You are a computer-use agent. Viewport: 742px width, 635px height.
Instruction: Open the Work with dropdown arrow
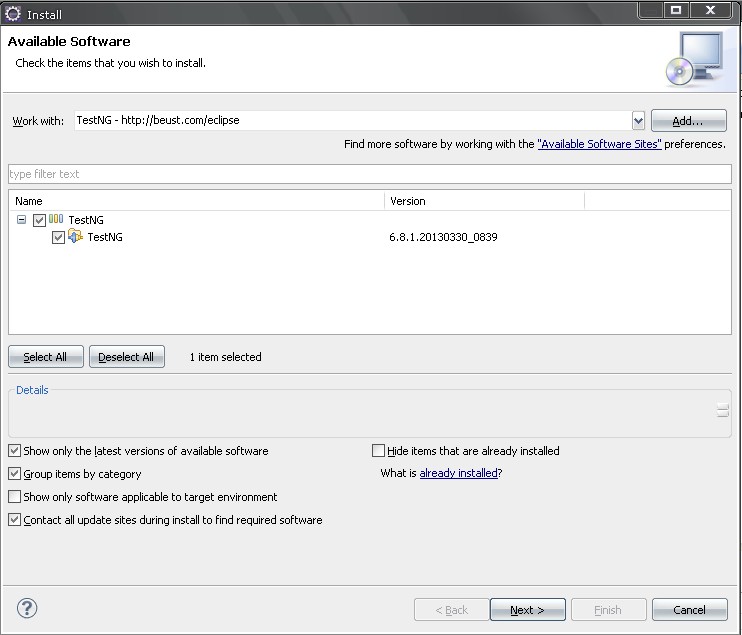click(x=638, y=121)
